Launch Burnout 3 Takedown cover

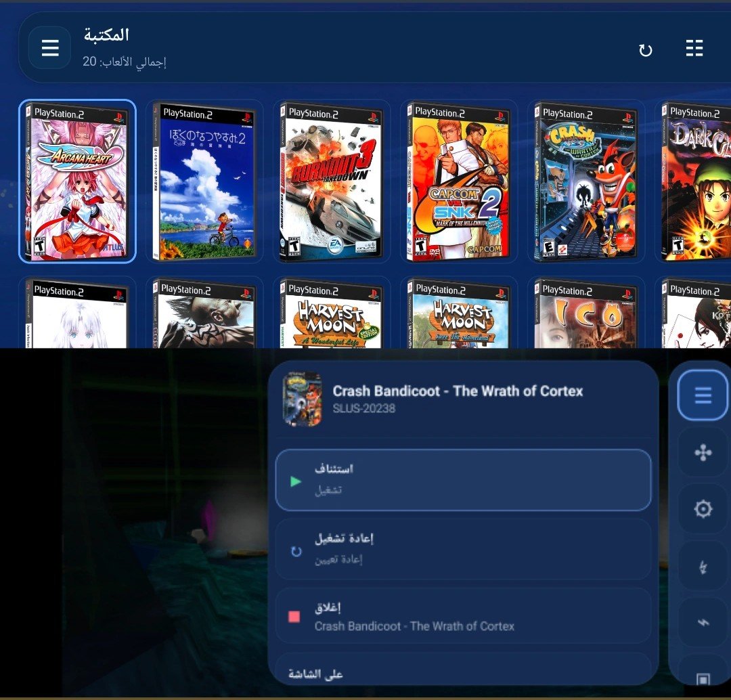point(332,181)
